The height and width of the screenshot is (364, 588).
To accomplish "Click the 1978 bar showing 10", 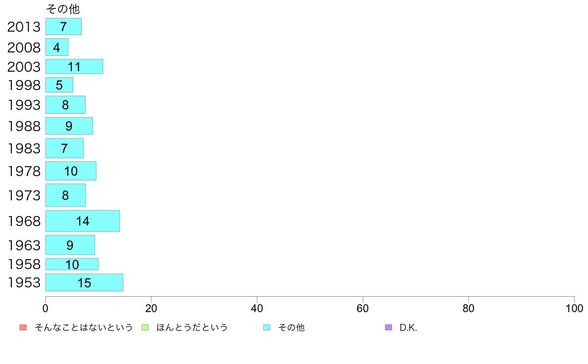I will pos(71,171).
